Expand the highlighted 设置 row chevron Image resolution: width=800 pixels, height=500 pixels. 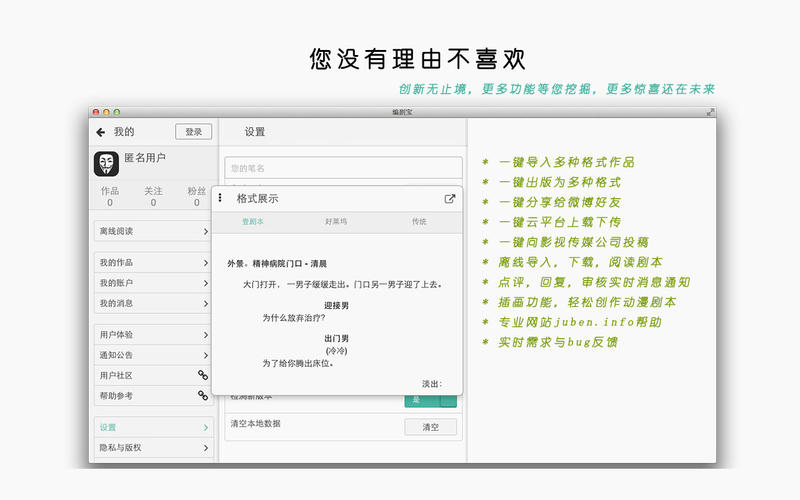tap(206, 428)
